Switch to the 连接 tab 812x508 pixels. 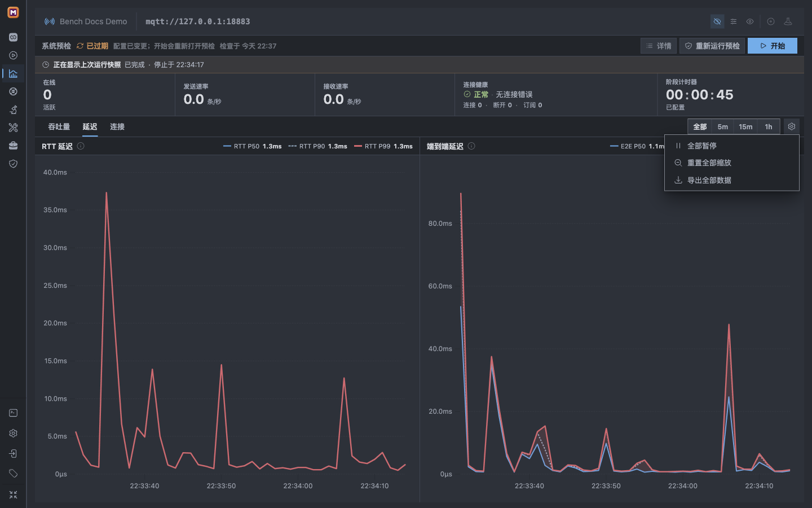pyautogui.click(x=117, y=127)
